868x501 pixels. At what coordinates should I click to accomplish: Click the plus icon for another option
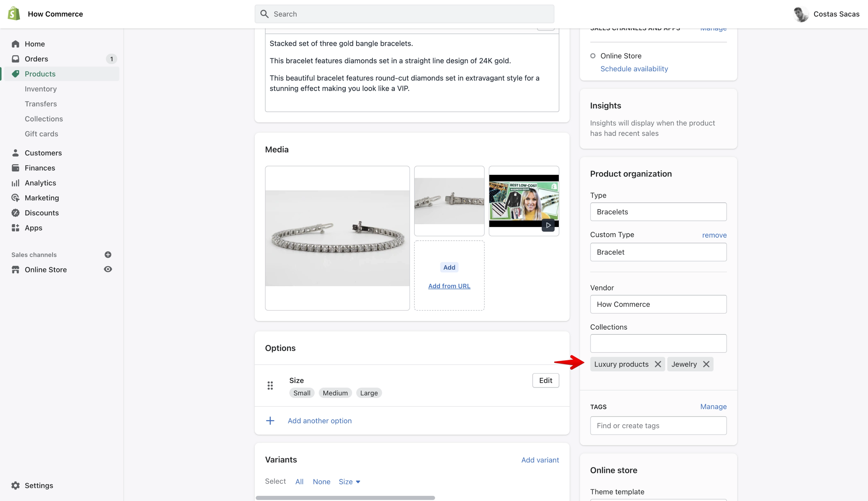[270, 421]
